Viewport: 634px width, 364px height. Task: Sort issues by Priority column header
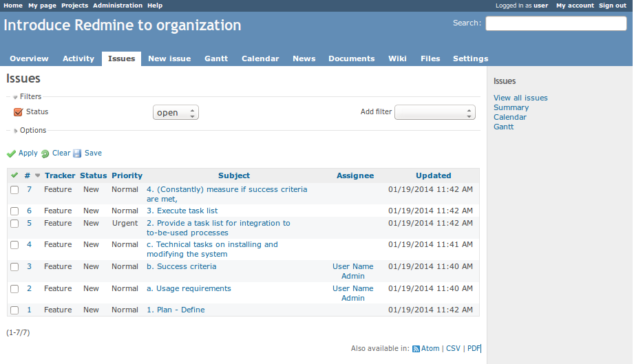127,175
